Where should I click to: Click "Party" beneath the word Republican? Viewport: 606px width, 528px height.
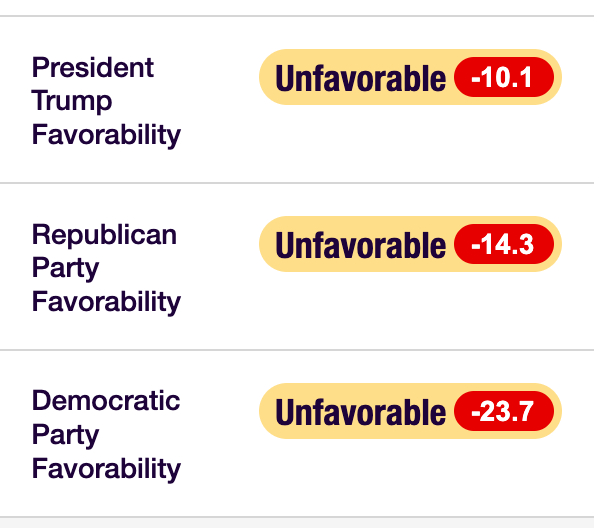point(65,268)
